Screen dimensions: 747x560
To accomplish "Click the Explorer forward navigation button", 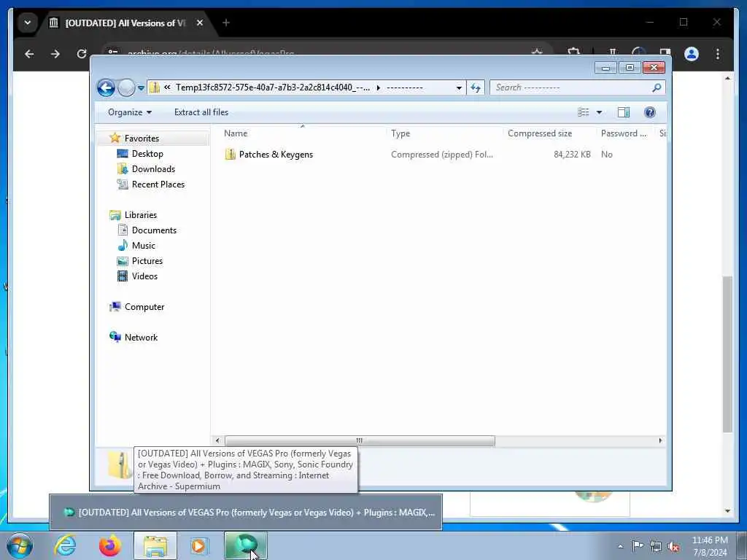I will click(126, 87).
